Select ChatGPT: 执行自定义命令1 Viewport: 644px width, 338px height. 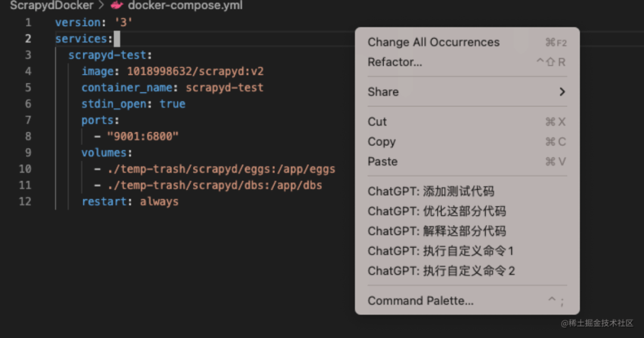tap(441, 251)
